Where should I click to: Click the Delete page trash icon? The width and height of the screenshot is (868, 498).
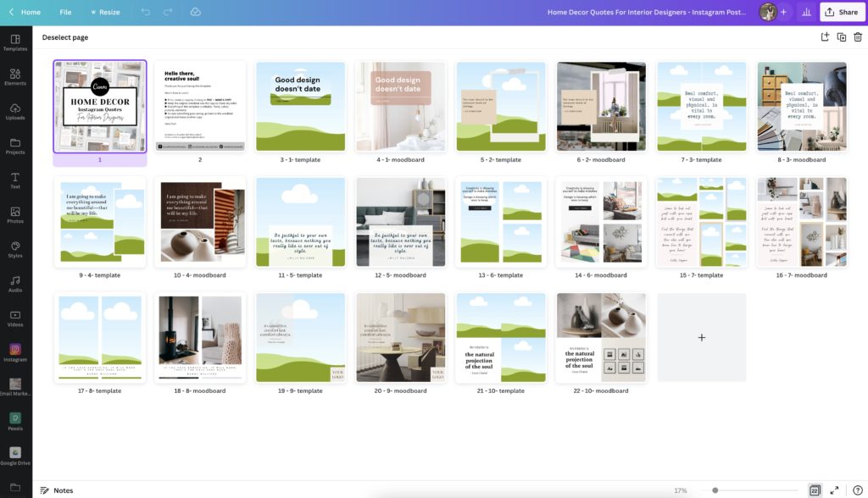(x=858, y=37)
